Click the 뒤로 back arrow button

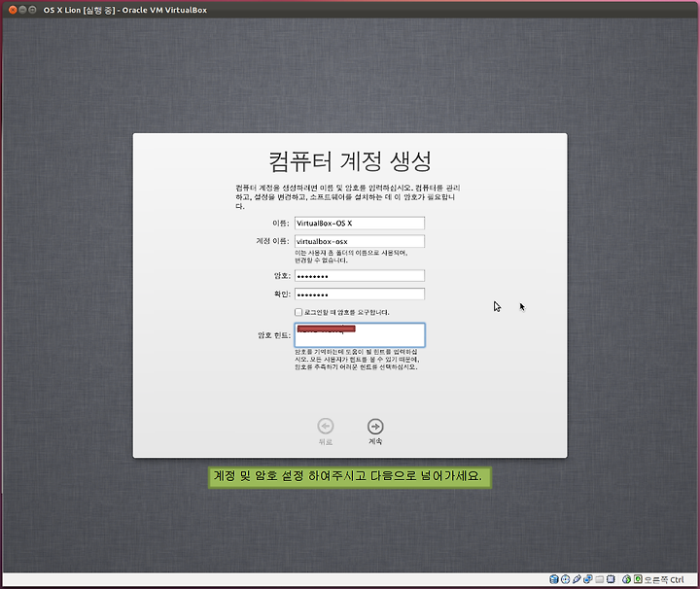click(326, 427)
